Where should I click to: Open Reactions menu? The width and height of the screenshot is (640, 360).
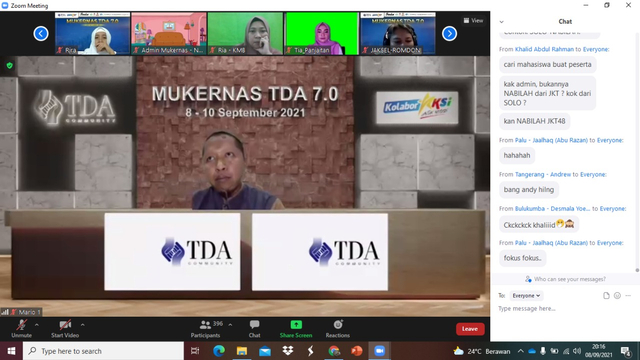[338, 329]
